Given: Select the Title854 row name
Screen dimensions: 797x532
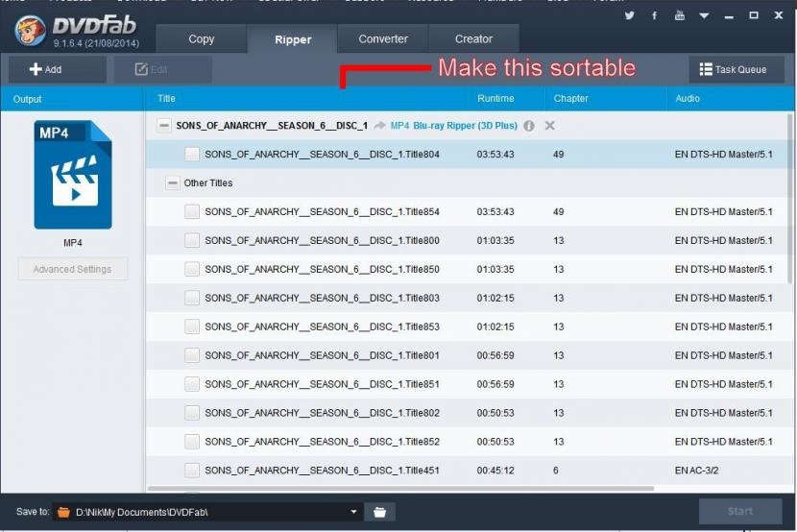Looking at the screenshot, I should click(x=323, y=211).
